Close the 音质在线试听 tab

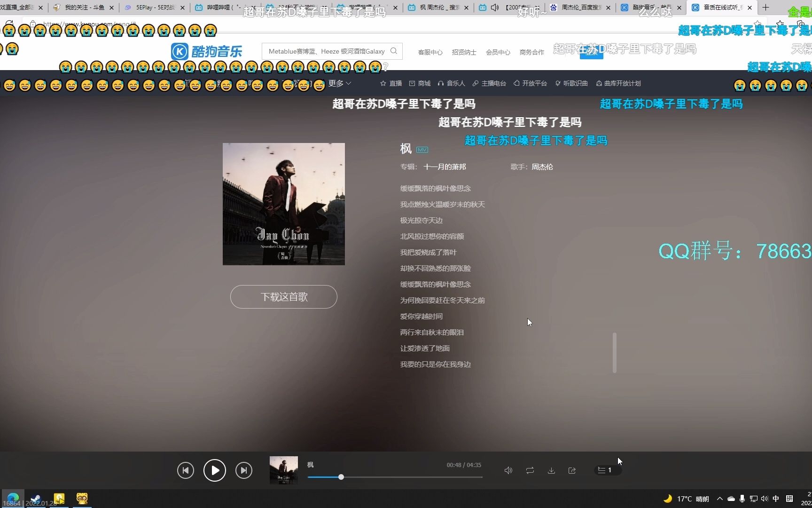750,8
